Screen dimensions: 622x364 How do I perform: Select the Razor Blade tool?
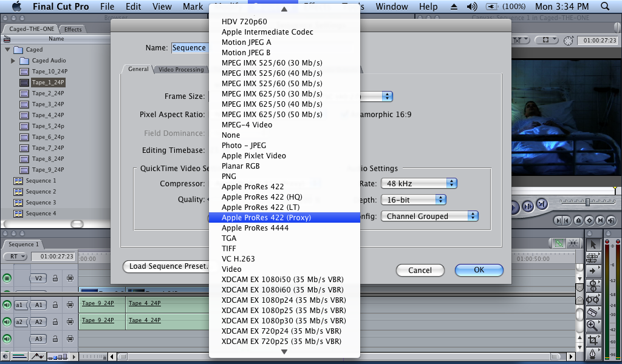click(593, 312)
